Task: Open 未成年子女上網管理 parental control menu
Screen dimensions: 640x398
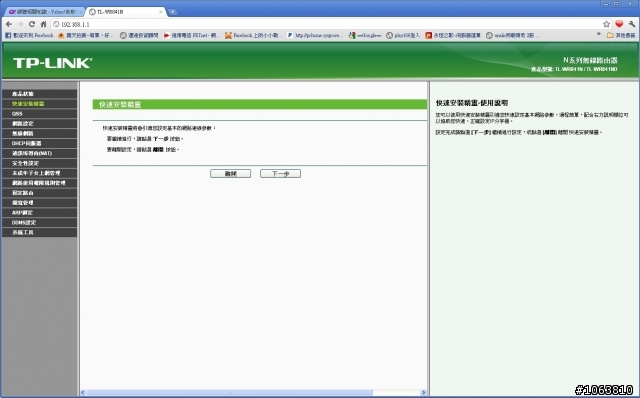Action: click(40, 173)
